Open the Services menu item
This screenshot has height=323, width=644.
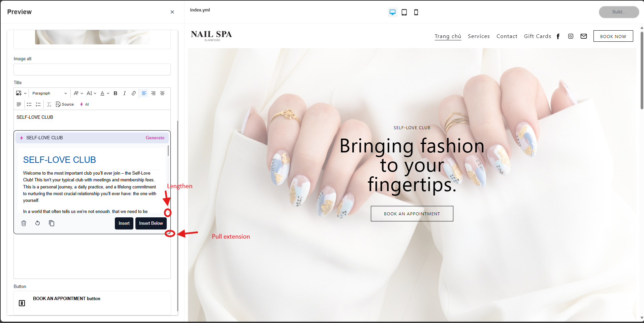point(479,36)
